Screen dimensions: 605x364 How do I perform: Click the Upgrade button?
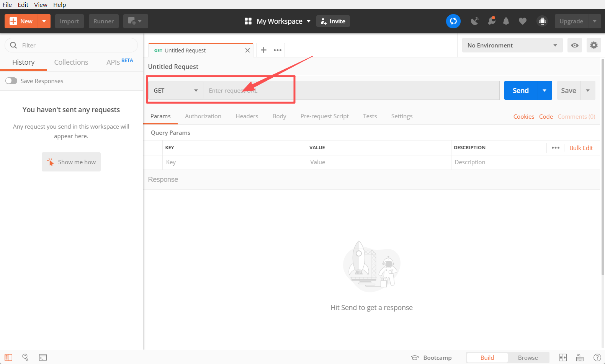point(571,21)
